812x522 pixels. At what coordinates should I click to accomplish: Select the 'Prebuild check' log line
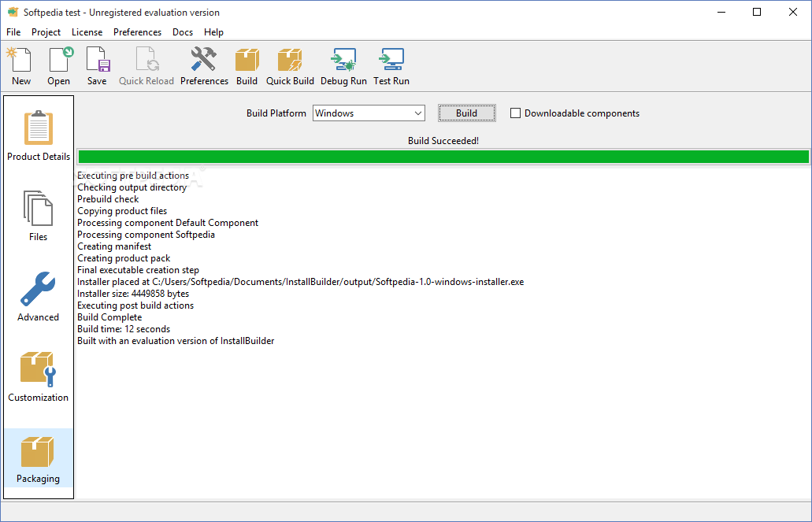pos(108,199)
